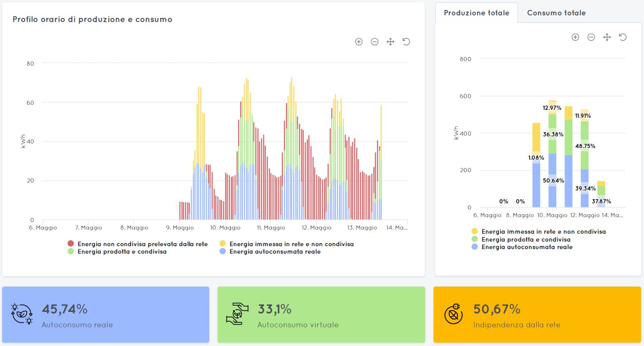This screenshot has height=346, width=644.
Task: Zoom in on the hourly profile chart
Action: pos(359,42)
